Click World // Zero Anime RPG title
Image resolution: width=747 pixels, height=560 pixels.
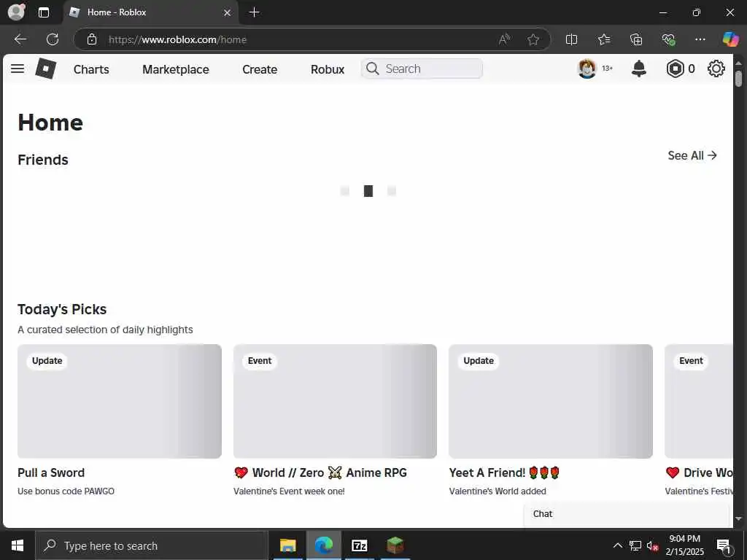point(320,472)
